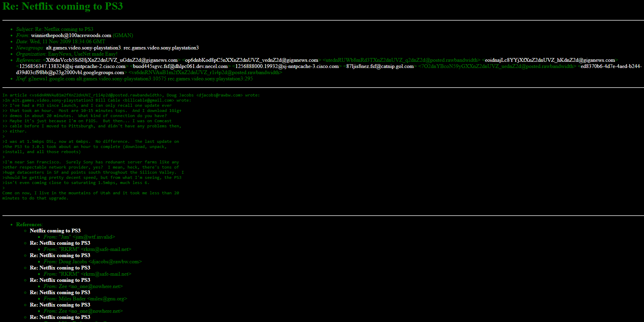Screen dimensions: 644x322
Task: Click the Subject line in the header list
Action: pyautogui.click(x=55, y=29)
